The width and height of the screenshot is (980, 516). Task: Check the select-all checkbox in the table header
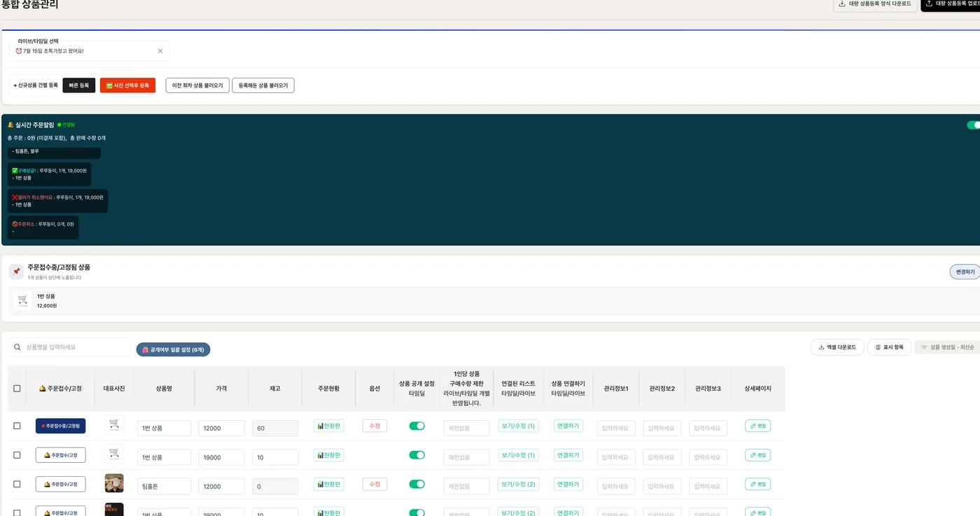coord(17,389)
